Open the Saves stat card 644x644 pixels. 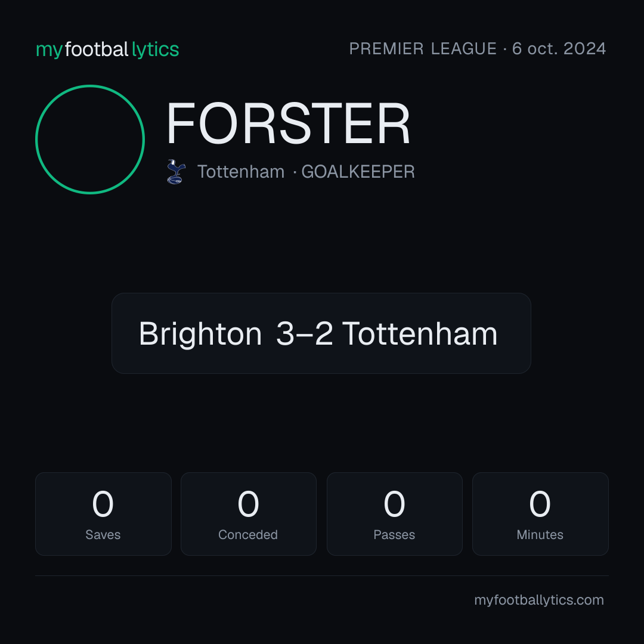tap(103, 514)
